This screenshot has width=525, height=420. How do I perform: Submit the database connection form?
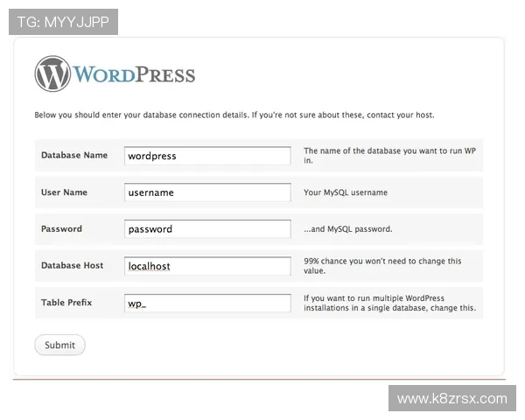[x=59, y=345]
